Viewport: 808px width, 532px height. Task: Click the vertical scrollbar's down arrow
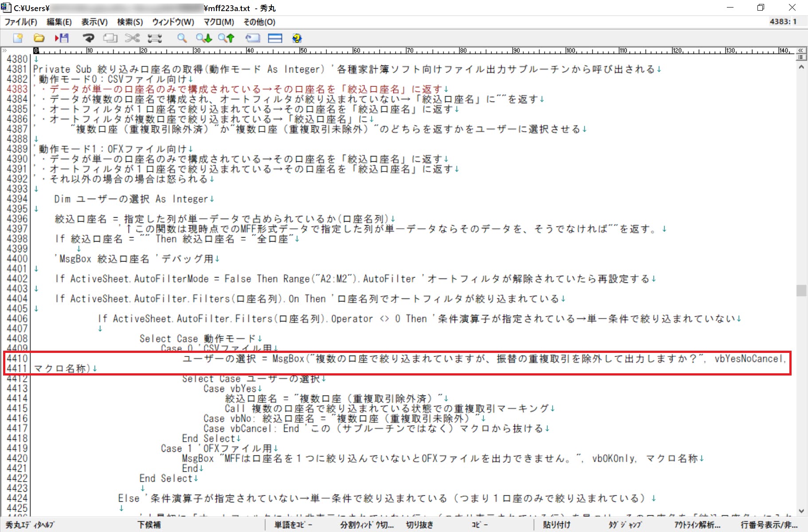pyautogui.click(x=802, y=510)
